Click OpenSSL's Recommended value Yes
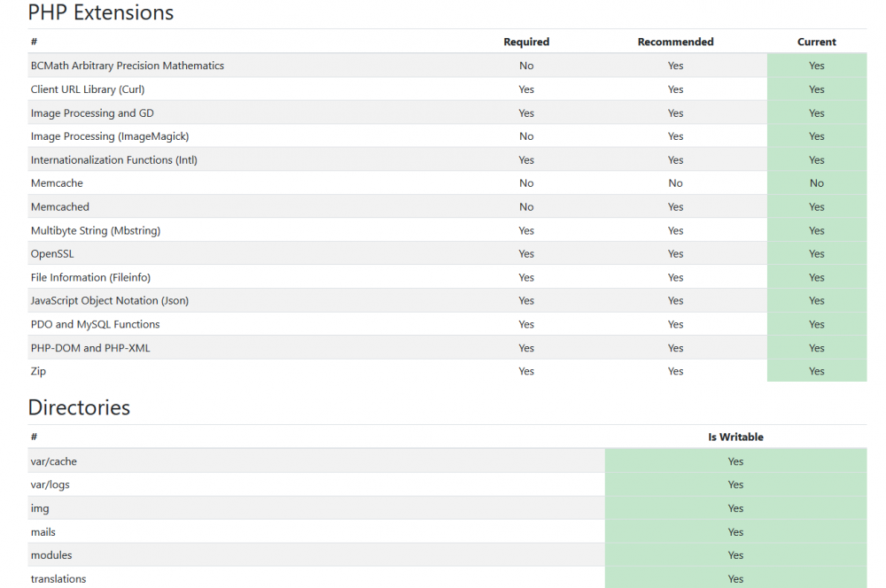The image size is (886, 588). pos(675,253)
